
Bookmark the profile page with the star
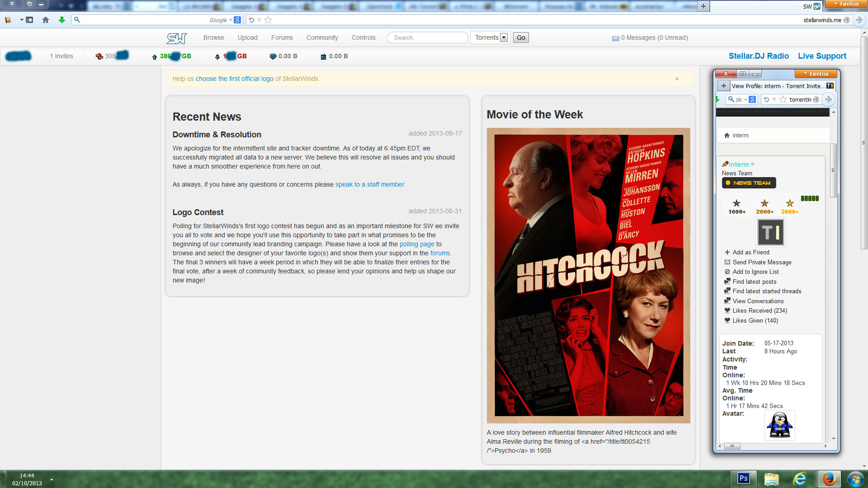783,99
